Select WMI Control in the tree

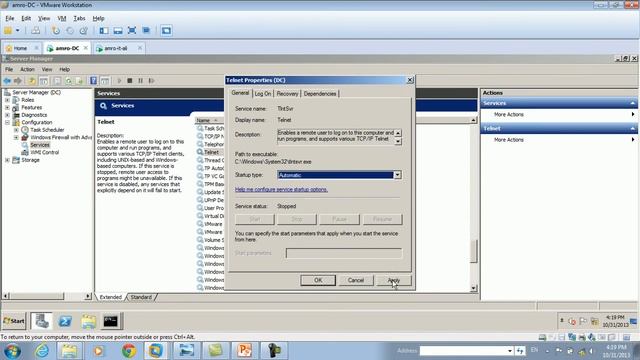44,152
